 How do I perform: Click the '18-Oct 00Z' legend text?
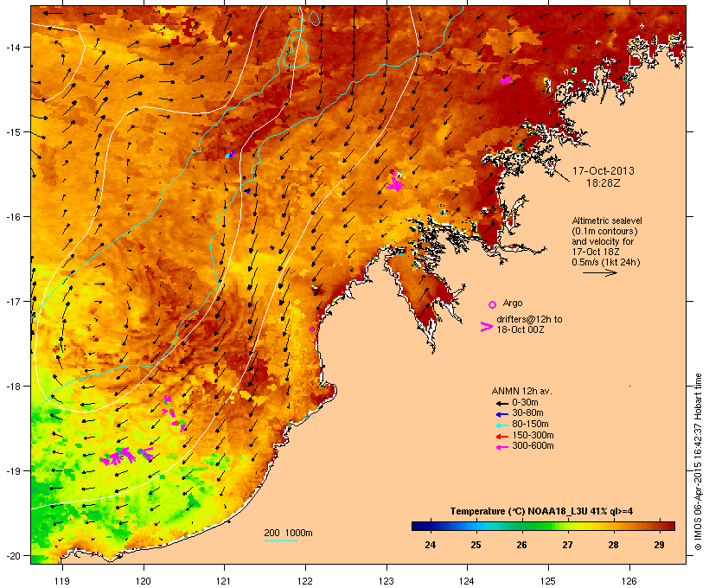520,329
